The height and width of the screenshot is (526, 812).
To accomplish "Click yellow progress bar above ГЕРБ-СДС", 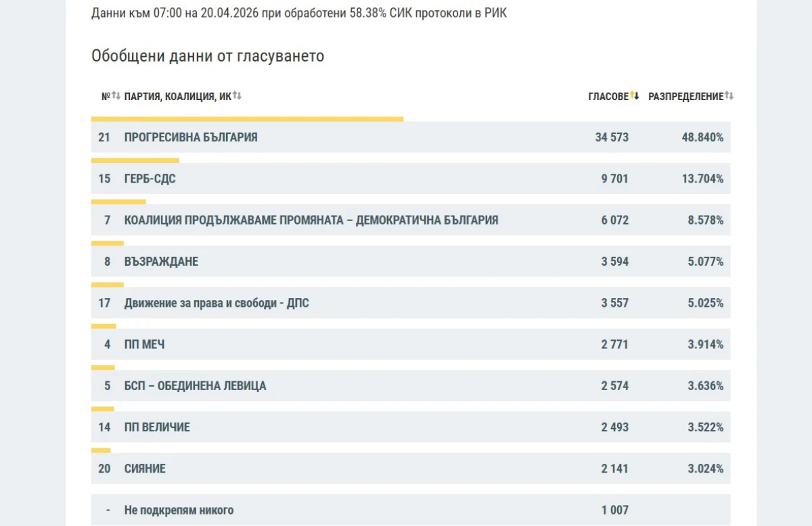I will 135,160.
